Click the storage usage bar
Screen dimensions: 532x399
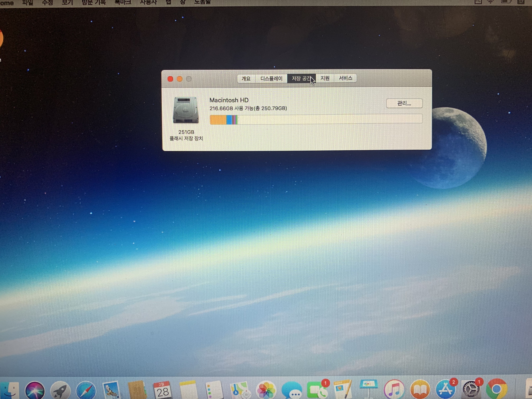coord(316,119)
